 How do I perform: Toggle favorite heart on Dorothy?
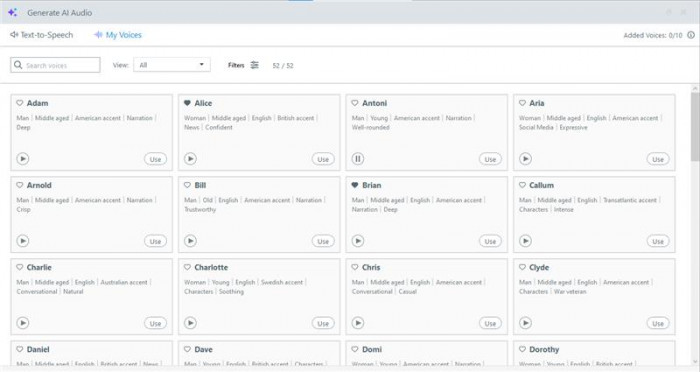tap(522, 349)
